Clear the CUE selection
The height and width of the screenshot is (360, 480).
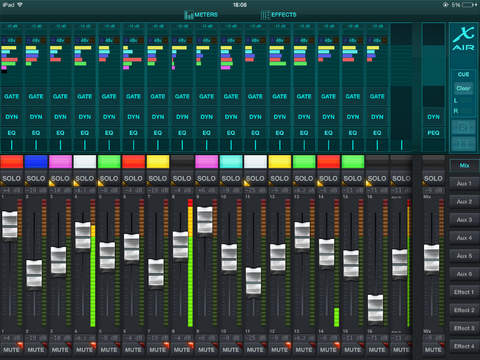click(463, 88)
